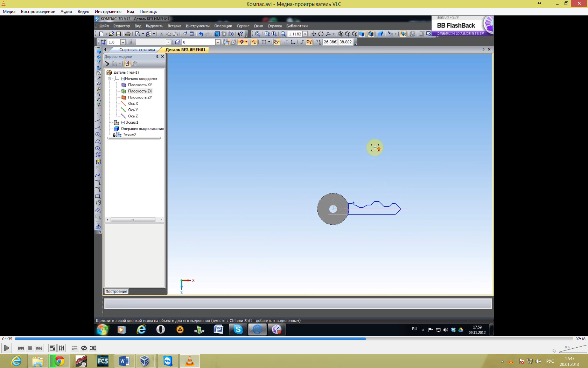Screen dimensions: 588x368
Task: Click the hatch tool in the vertical toolbar
Action: [x=98, y=210]
